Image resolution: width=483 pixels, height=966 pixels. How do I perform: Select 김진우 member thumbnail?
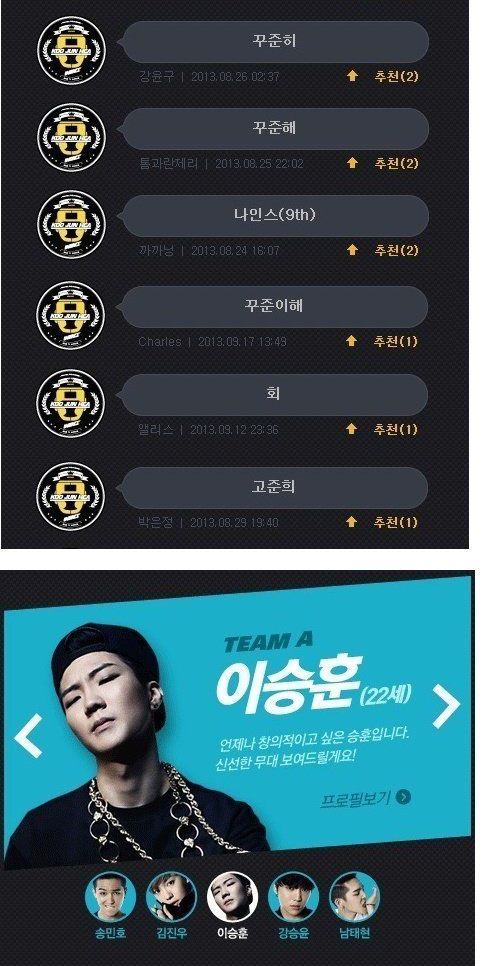[171, 897]
